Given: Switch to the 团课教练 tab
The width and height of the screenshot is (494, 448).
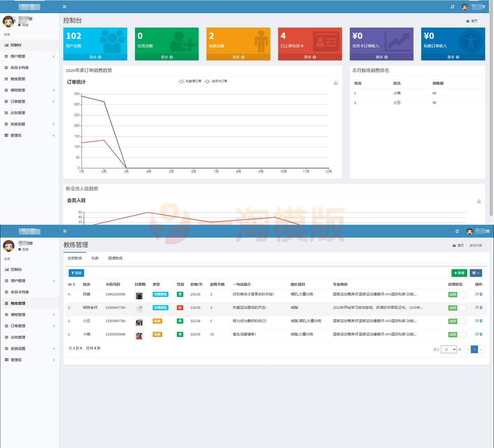Looking at the screenshot, I should (115, 258).
